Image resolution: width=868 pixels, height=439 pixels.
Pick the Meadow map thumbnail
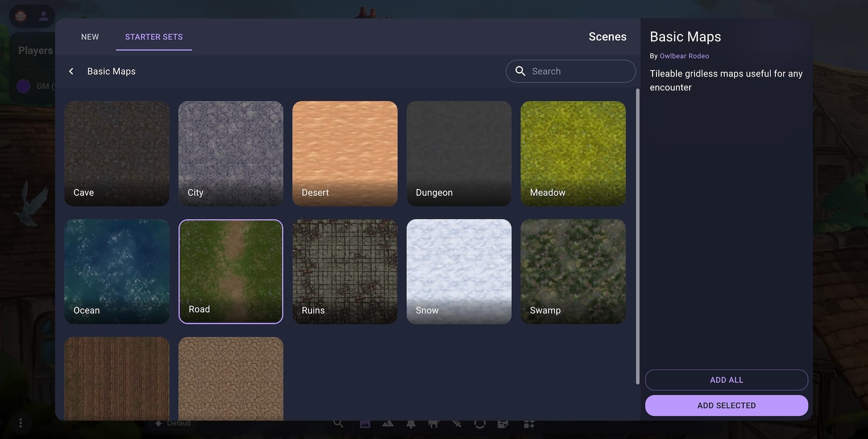573,153
